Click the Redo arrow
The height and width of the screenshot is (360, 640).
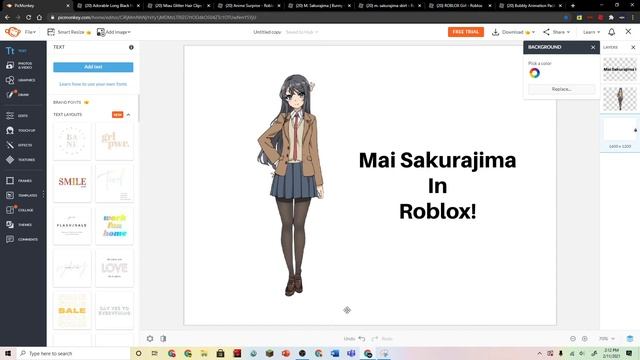[375, 338]
